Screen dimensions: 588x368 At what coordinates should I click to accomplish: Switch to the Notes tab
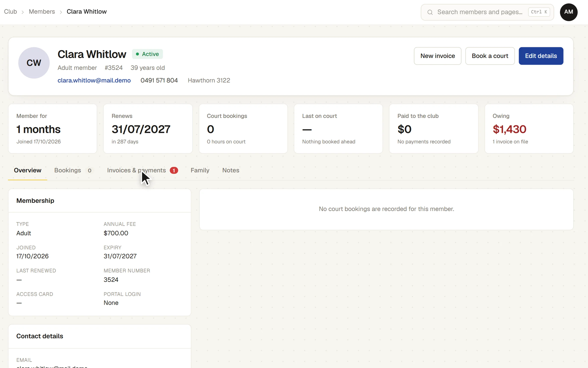click(231, 170)
